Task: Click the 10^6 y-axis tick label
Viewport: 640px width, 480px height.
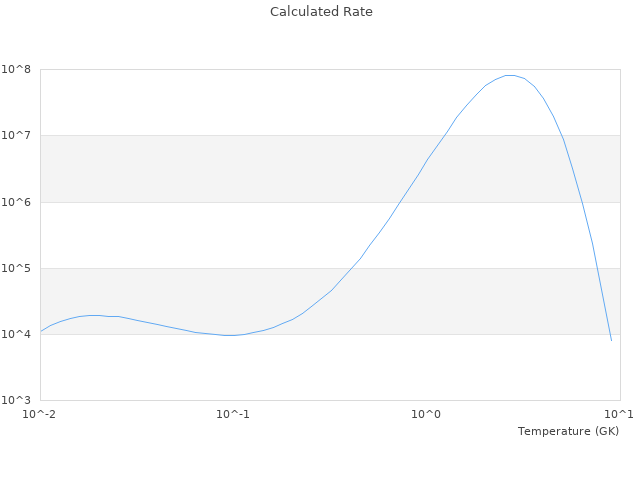Action: pos(16,202)
